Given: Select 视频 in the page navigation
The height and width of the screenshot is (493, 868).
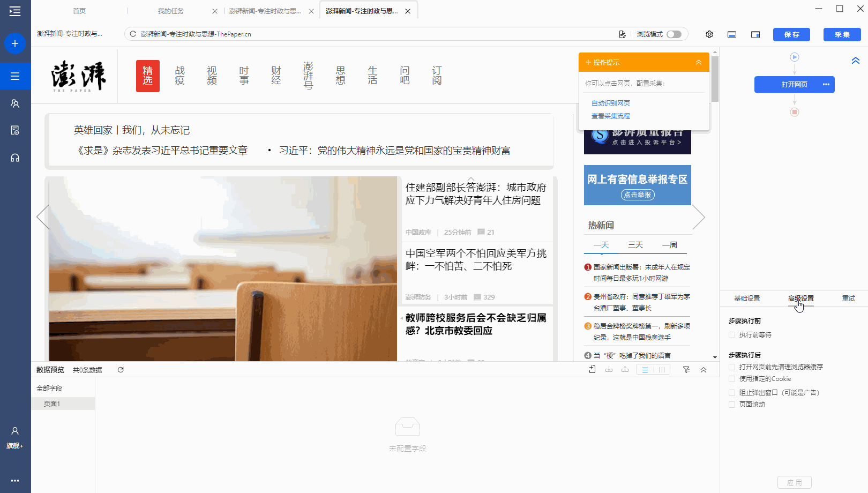Looking at the screenshot, I should coord(212,76).
